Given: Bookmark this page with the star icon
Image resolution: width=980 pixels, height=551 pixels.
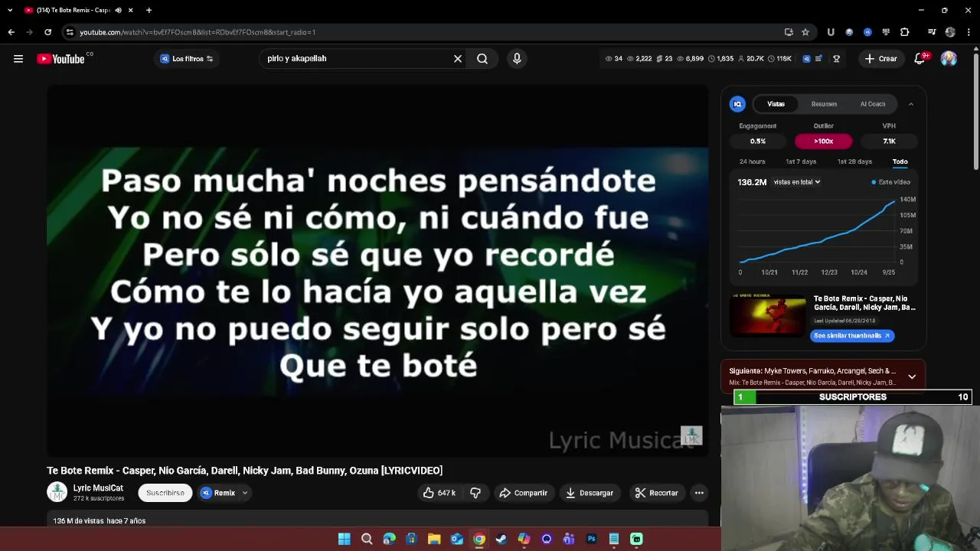Looking at the screenshot, I should point(805,32).
